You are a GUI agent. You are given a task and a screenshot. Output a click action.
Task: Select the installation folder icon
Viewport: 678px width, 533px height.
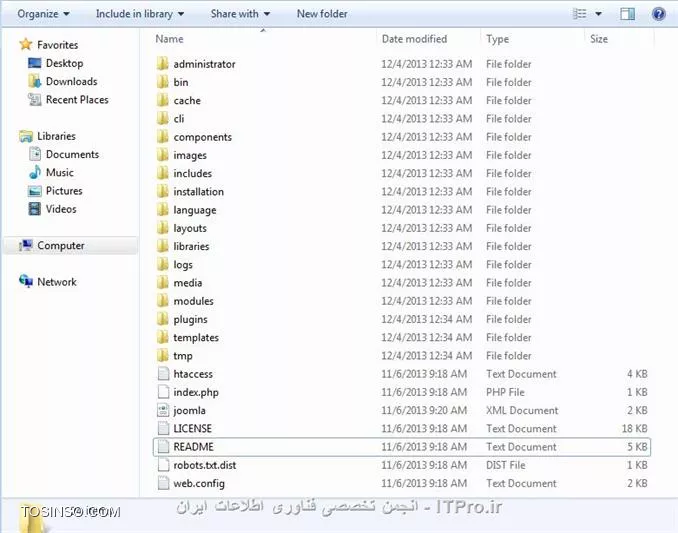coord(163,191)
